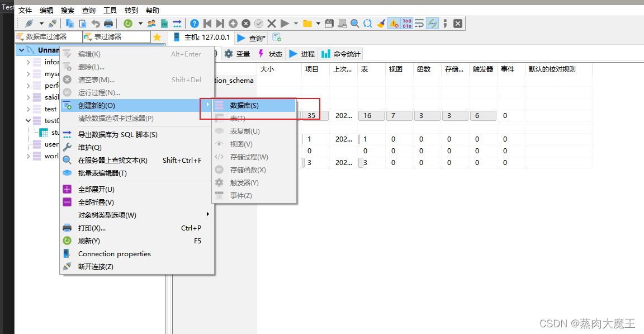Click the Copy icon in toolbar

click(x=69, y=23)
